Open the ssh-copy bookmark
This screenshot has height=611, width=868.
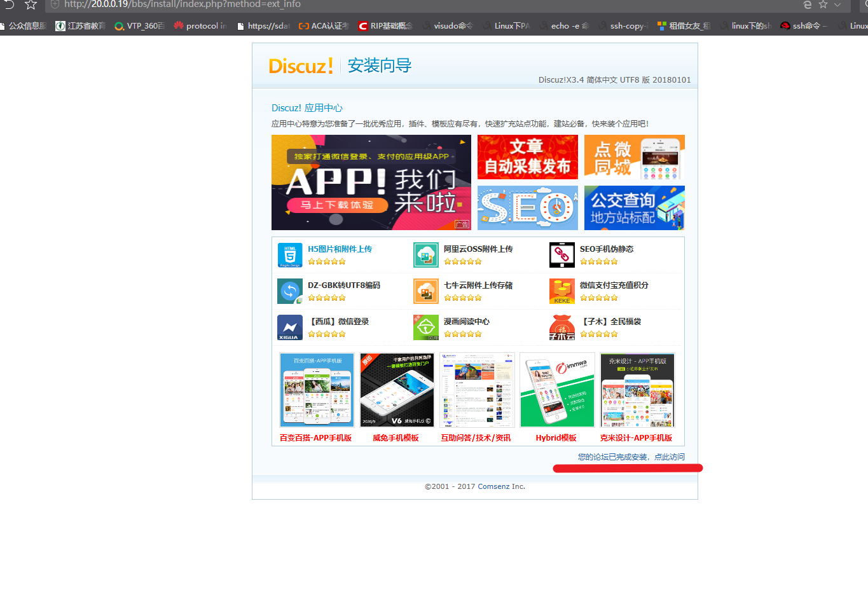623,26
